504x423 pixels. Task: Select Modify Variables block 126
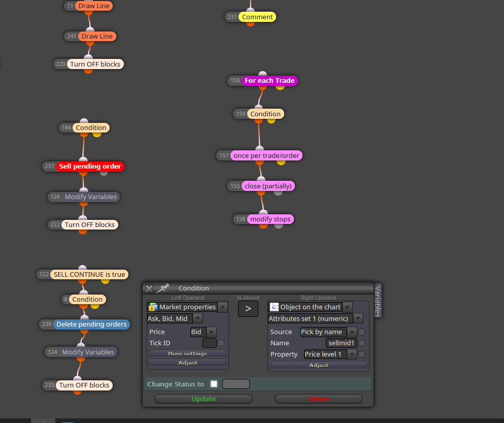click(91, 197)
